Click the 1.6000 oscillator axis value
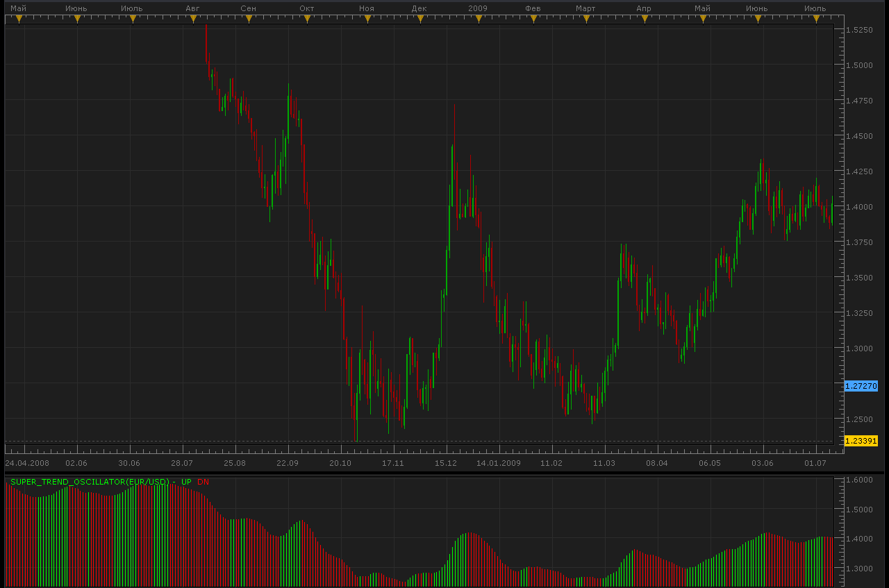889x588 pixels. point(860,480)
